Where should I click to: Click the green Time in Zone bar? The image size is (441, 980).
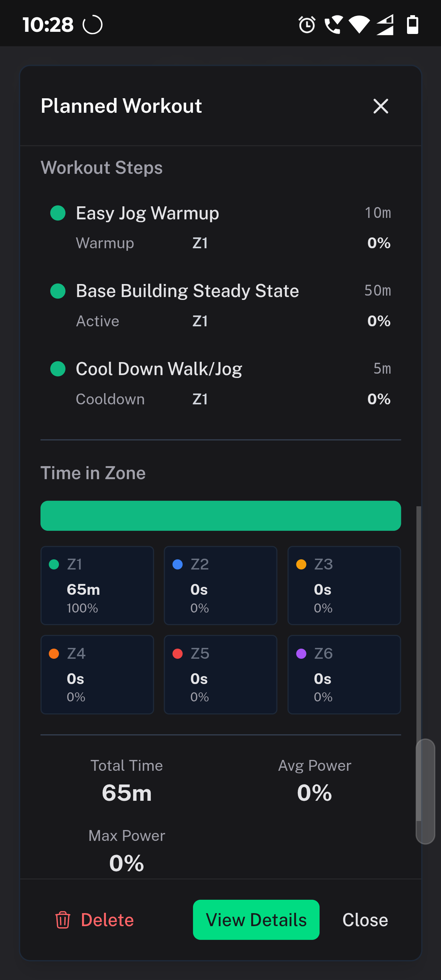tap(221, 516)
